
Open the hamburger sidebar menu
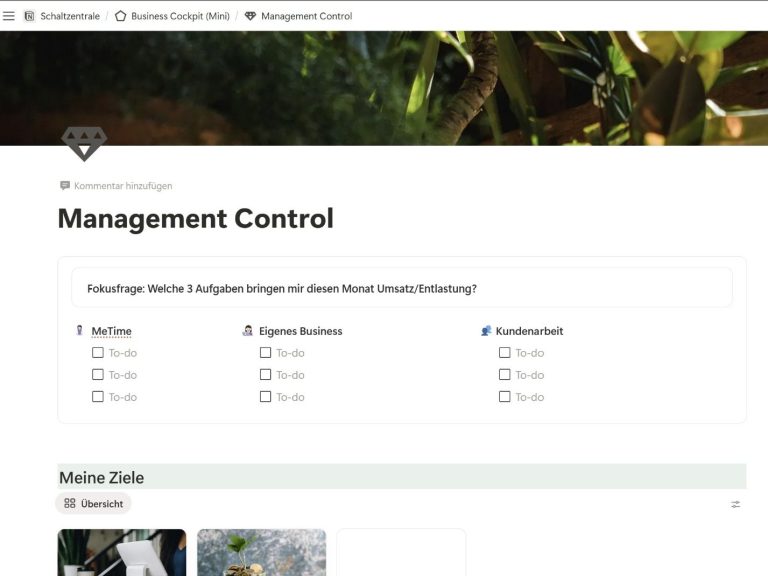(9, 16)
